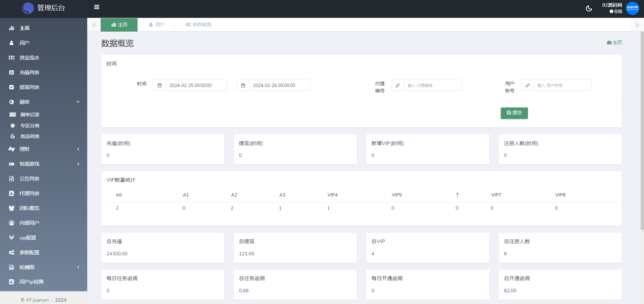Click the AT jiuerym 2024 footer text

click(44, 300)
